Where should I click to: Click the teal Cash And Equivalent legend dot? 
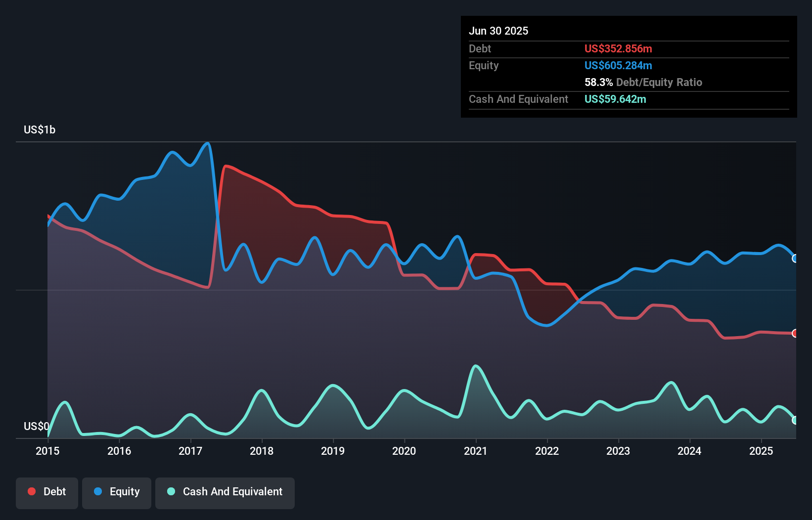[171, 491]
